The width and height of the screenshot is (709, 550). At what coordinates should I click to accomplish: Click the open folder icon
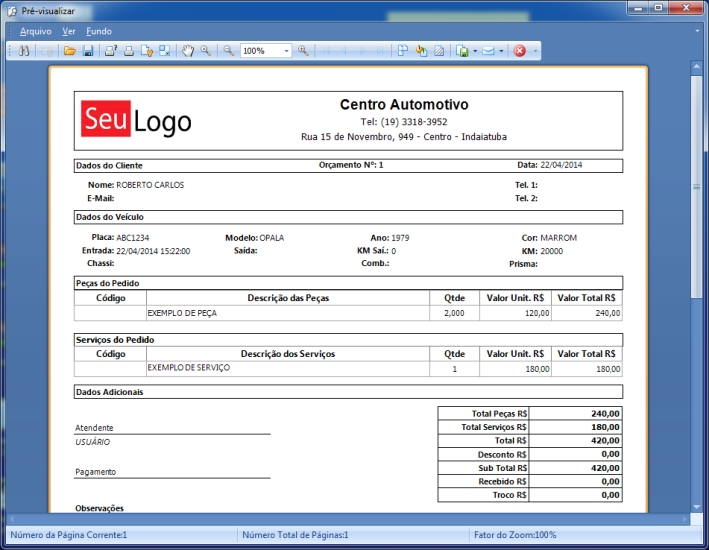(70, 50)
